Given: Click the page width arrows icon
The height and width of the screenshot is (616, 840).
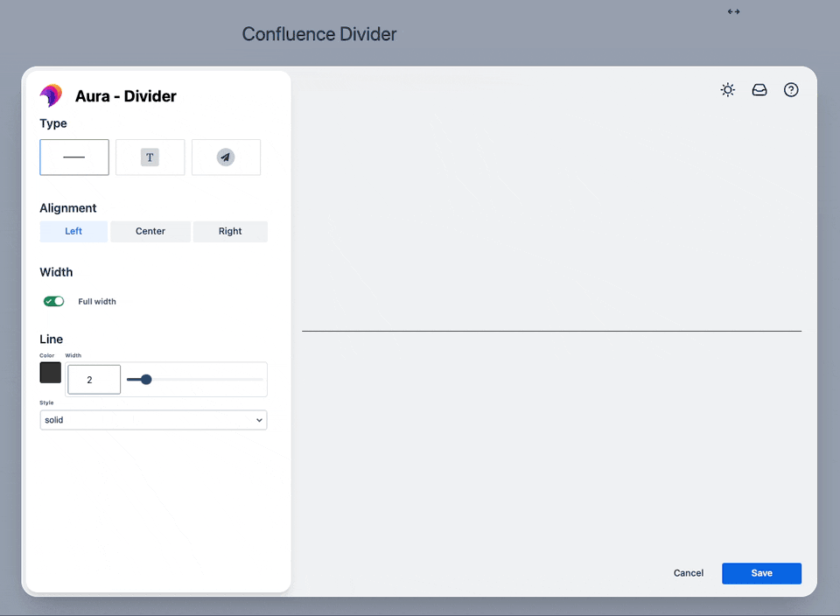Looking at the screenshot, I should 733,11.
